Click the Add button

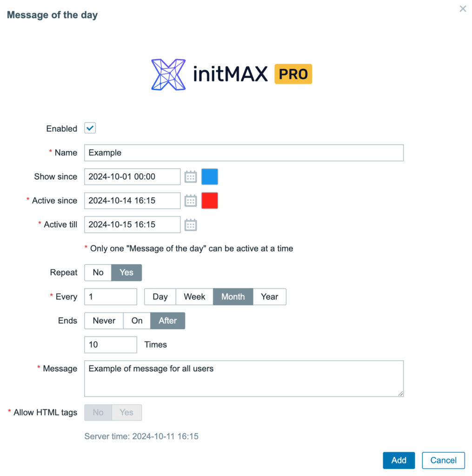click(399, 460)
